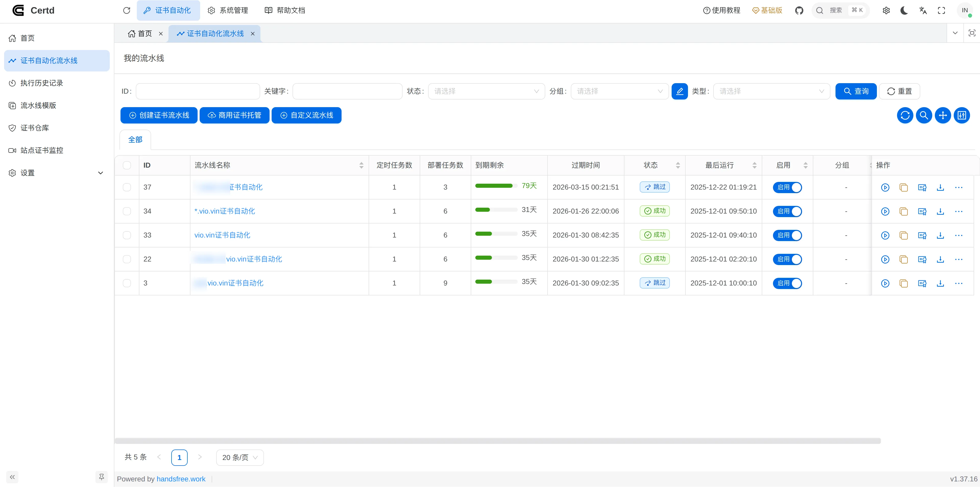Click the language translation icon
980x487 pixels.
point(923,10)
